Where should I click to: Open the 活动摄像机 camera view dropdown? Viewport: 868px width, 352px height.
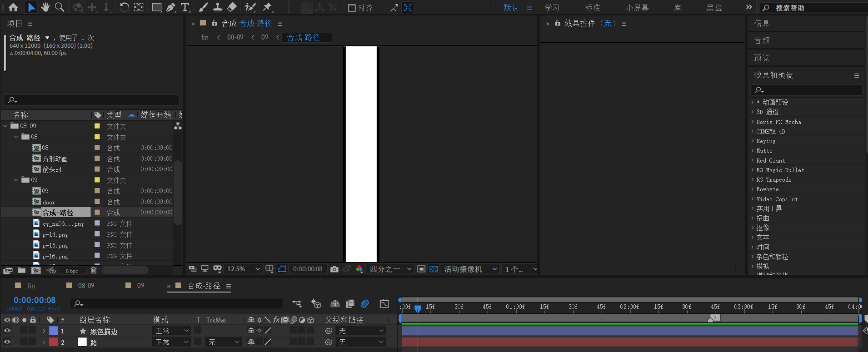coord(470,269)
